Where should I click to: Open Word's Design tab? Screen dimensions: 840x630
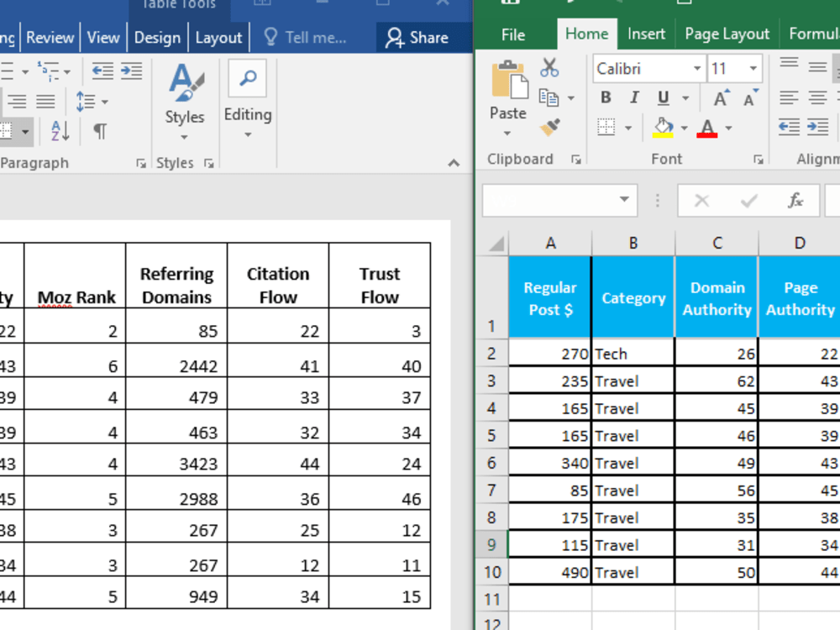pos(158,38)
